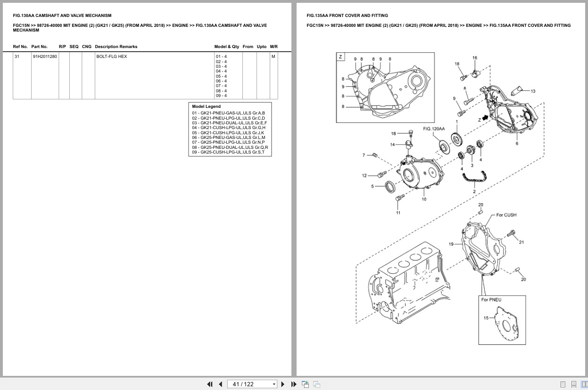Go to the next page

point(283,384)
